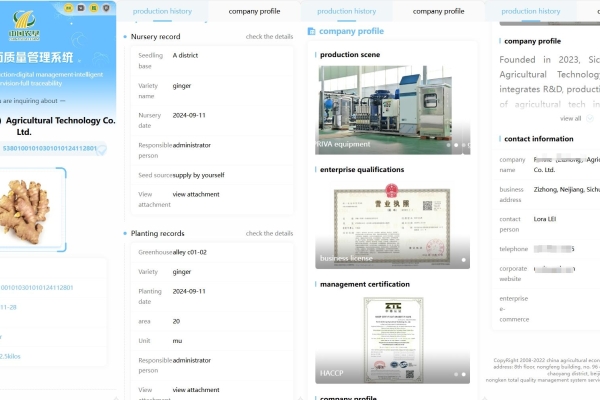Viewport: 600px width, 400px height.
Task: Select the last carousel dot on HACCP image
Action: (x=463, y=374)
